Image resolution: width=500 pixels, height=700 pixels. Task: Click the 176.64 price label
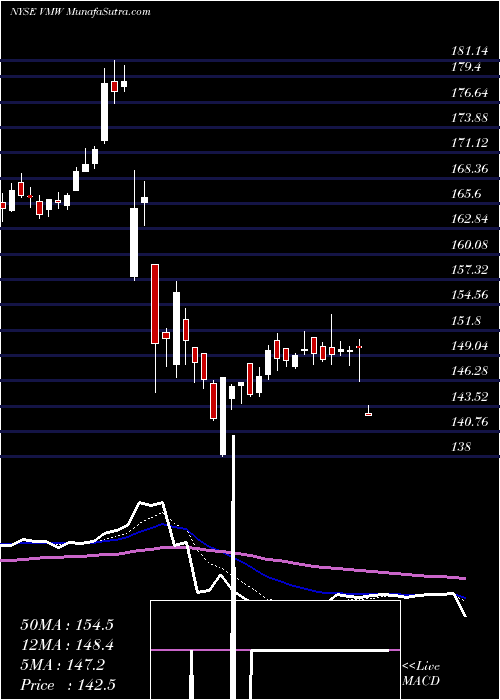(x=469, y=93)
